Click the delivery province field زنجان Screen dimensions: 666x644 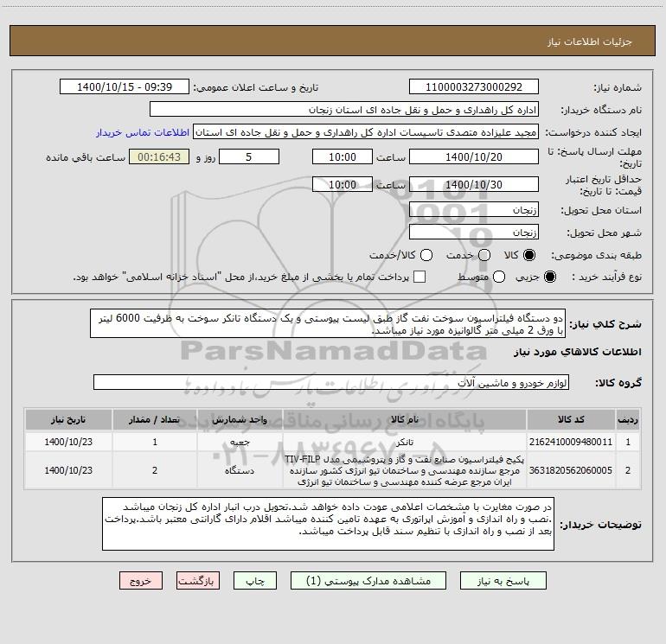click(474, 210)
